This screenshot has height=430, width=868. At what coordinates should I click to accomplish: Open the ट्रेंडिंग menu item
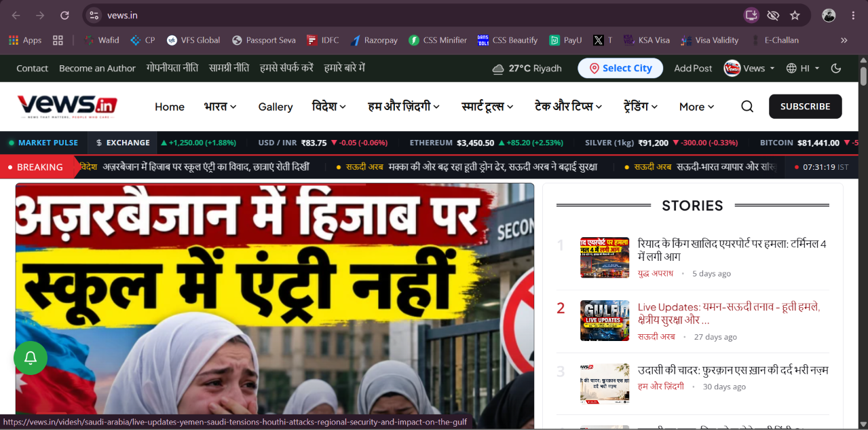pyautogui.click(x=641, y=107)
